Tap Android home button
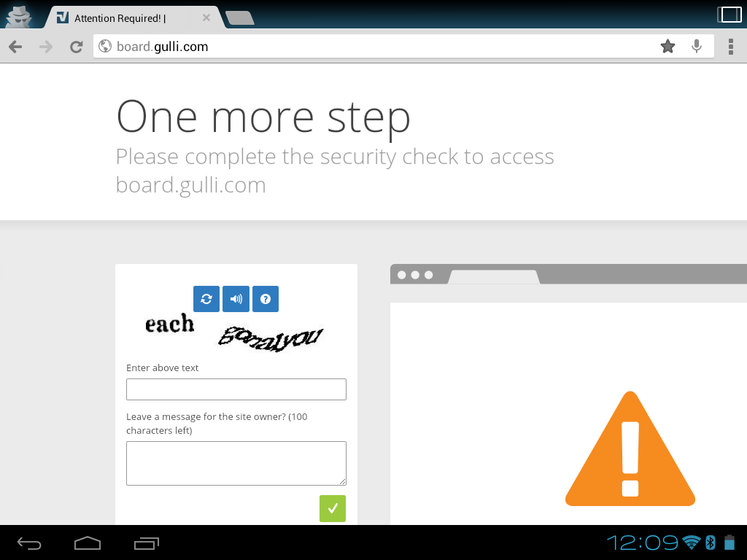The width and height of the screenshot is (747, 560). (x=88, y=542)
